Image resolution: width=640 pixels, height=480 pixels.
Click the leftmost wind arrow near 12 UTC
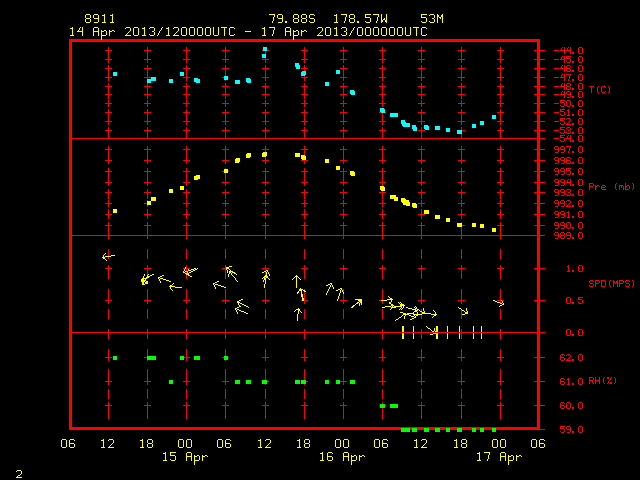click(108, 256)
